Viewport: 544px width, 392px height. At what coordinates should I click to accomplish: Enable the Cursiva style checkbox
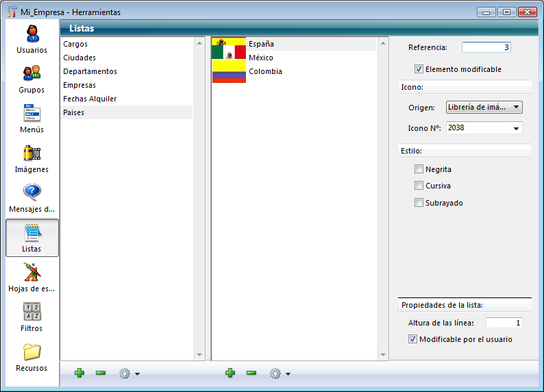(x=419, y=186)
